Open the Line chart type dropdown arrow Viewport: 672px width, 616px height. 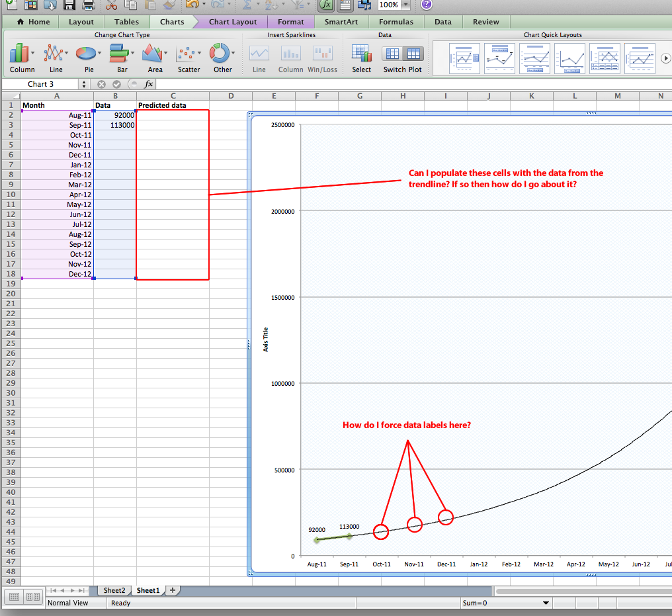[x=66, y=53]
